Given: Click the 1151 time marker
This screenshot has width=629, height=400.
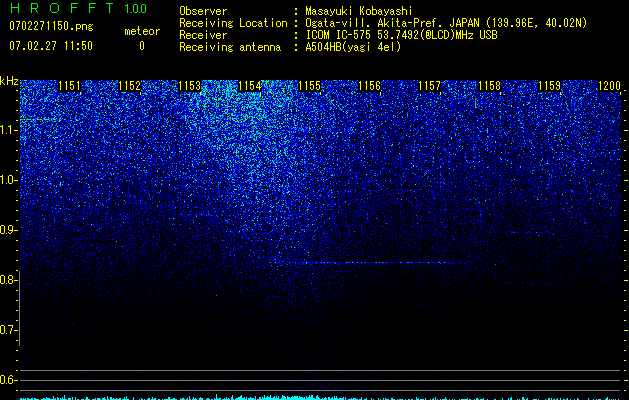Looking at the screenshot, I should [69, 86].
